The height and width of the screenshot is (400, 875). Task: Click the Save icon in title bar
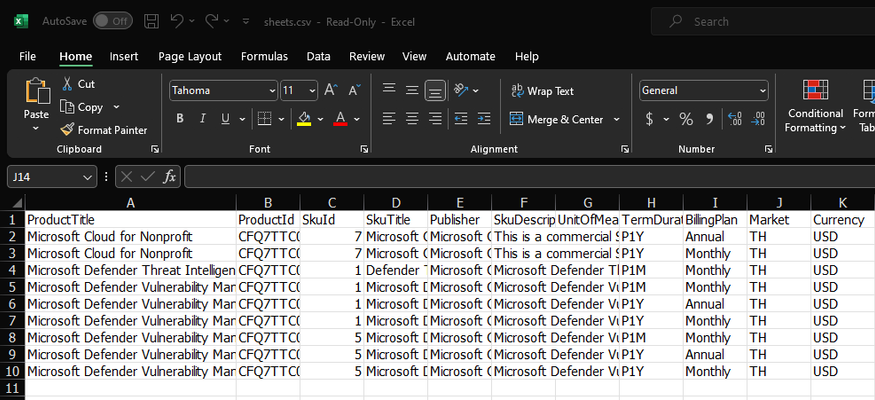coord(151,22)
